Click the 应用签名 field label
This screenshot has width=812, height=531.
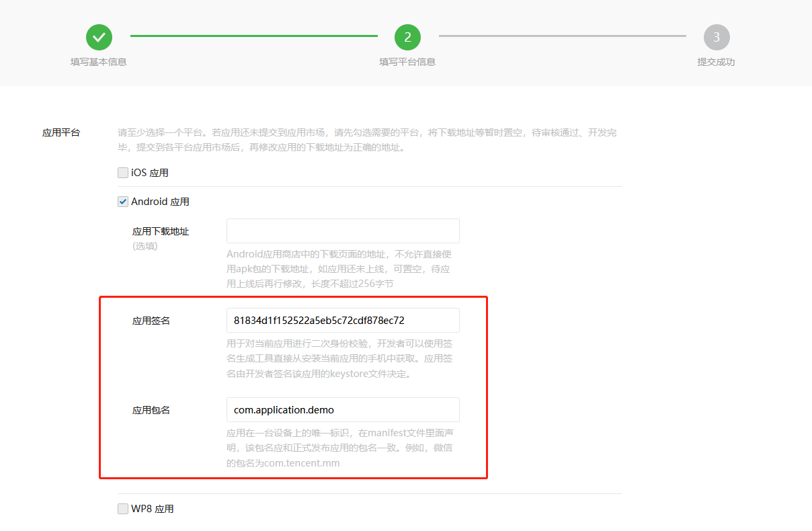151,321
